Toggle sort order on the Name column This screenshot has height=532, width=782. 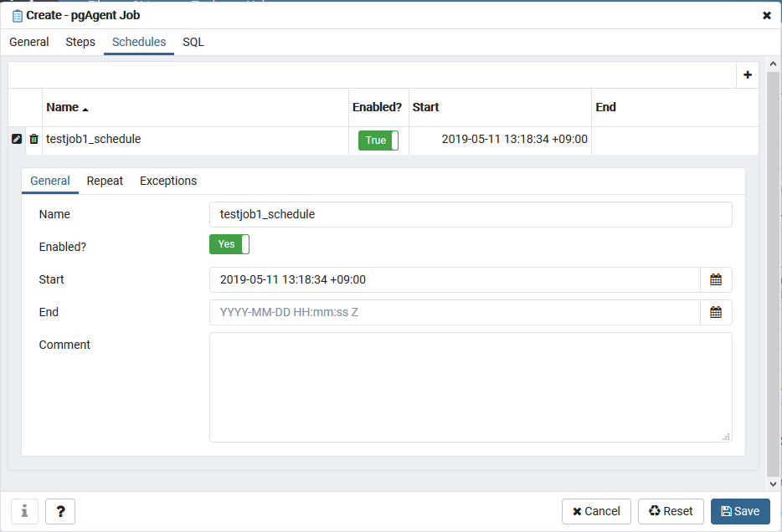click(64, 107)
